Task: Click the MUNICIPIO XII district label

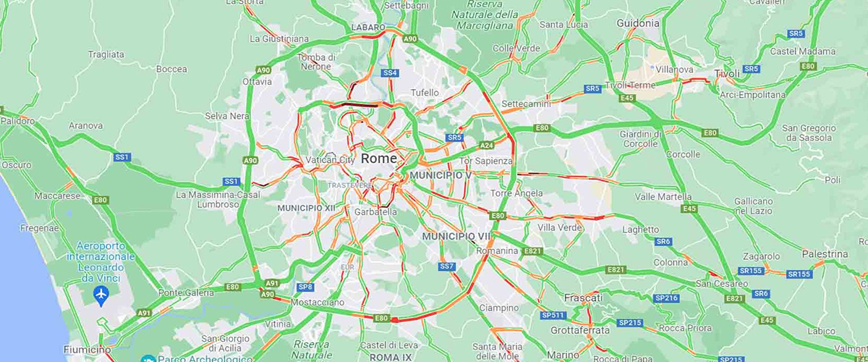Action: coord(306,208)
